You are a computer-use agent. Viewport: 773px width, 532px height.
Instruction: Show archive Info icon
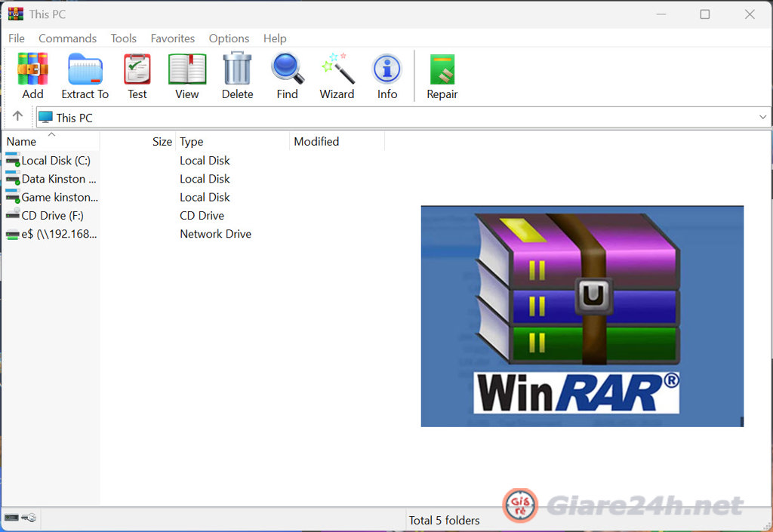(387, 69)
